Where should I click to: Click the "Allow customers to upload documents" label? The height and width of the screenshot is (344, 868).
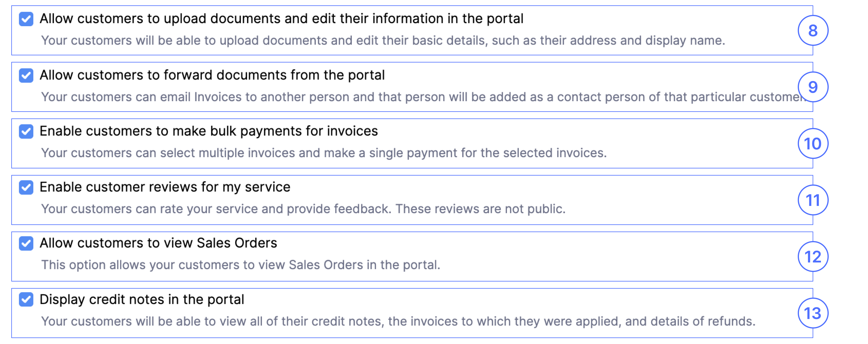point(281,18)
